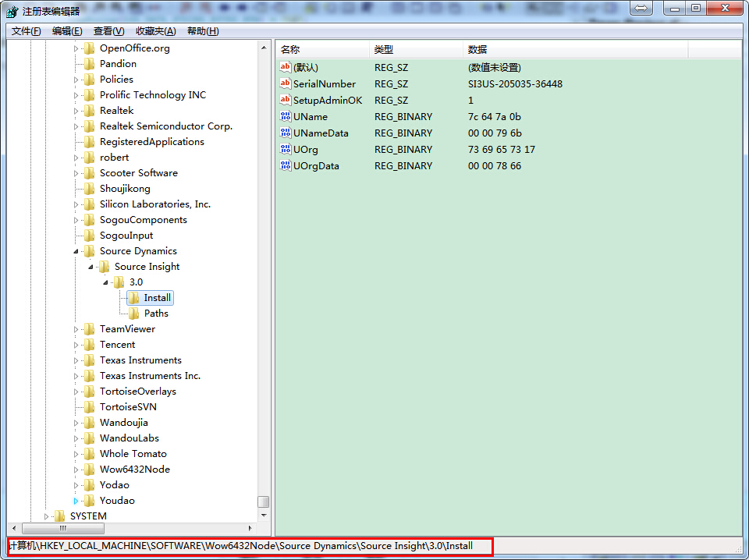Click the tree pane scroll down arrow
Viewport: 749px width, 560px height.
[264, 516]
